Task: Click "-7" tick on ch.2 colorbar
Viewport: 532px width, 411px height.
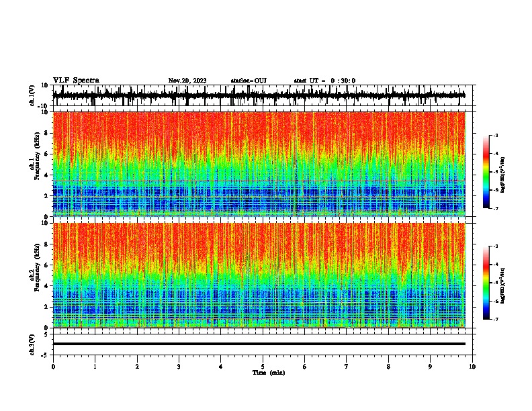Action: point(496,319)
